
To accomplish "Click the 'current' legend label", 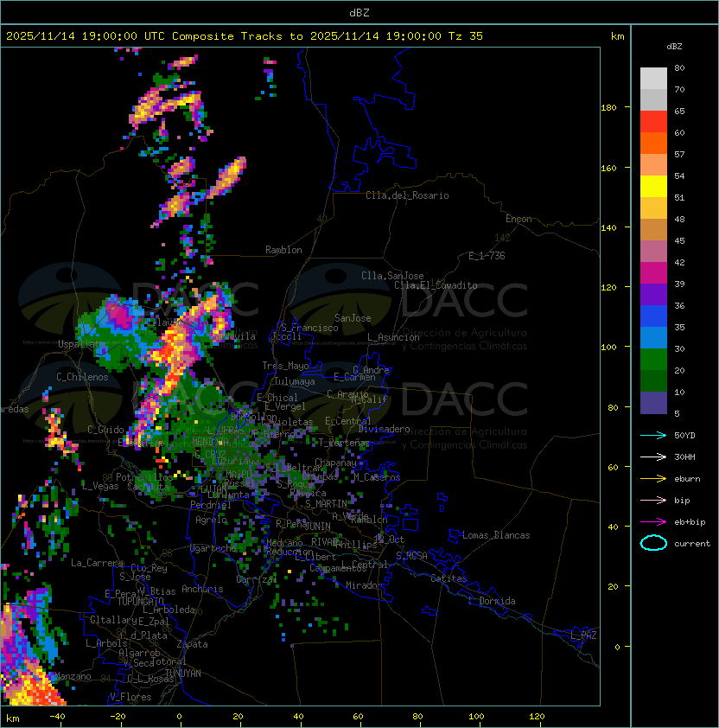I will (x=692, y=544).
